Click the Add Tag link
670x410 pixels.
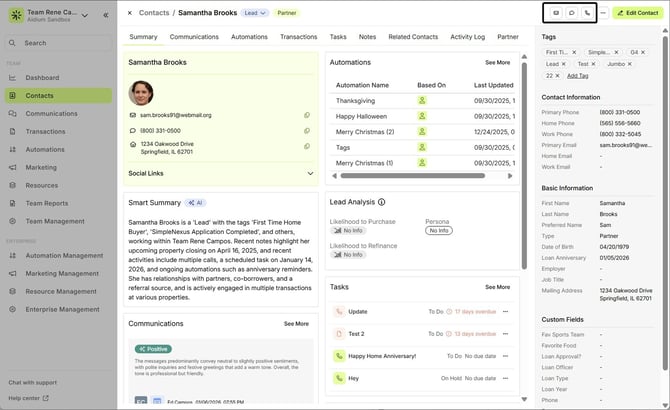tap(577, 75)
